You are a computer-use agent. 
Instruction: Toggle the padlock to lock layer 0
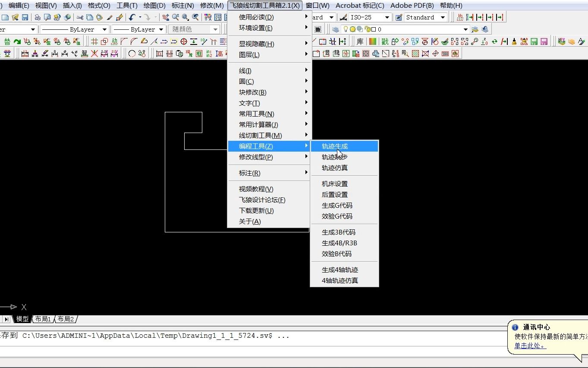(368, 29)
